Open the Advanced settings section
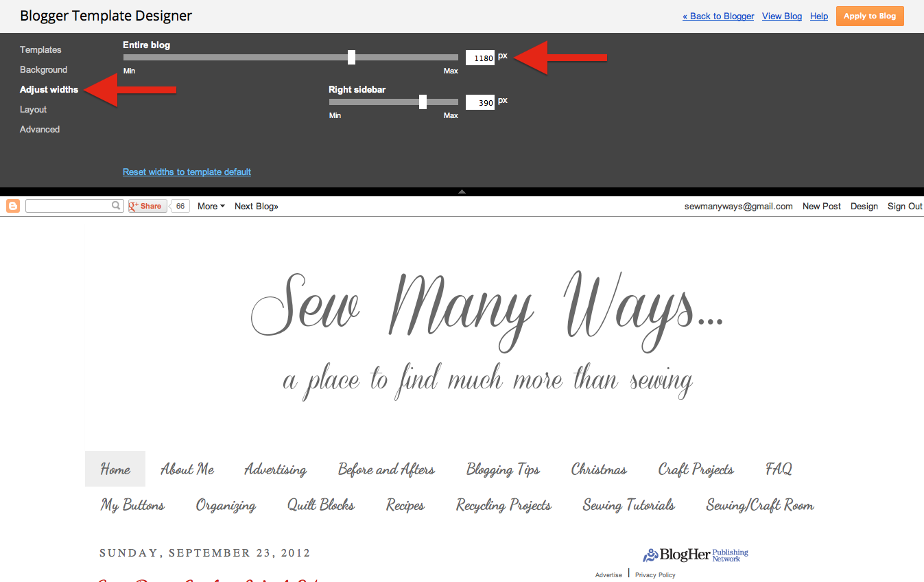This screenshot has height=582, width=924. click(x=39, y=129)
